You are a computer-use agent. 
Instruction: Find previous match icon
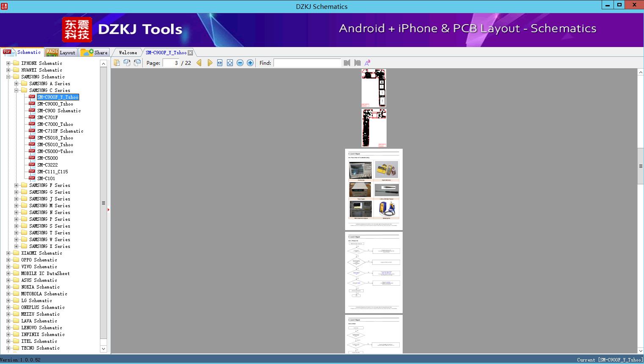[x=347, y=63]
